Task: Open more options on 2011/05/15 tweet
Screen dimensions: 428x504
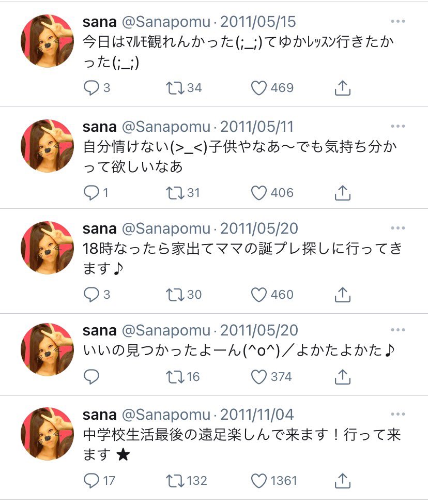Action: (x=398, y=21)
